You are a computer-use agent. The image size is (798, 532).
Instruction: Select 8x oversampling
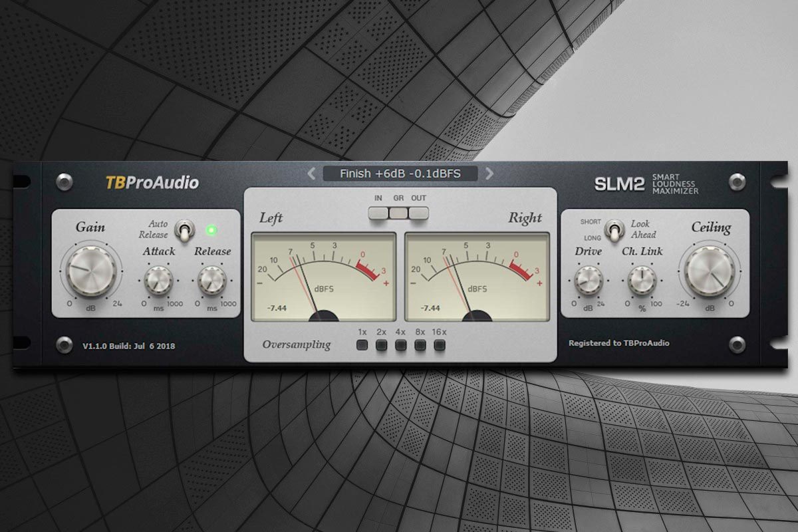tap(420, 345)
